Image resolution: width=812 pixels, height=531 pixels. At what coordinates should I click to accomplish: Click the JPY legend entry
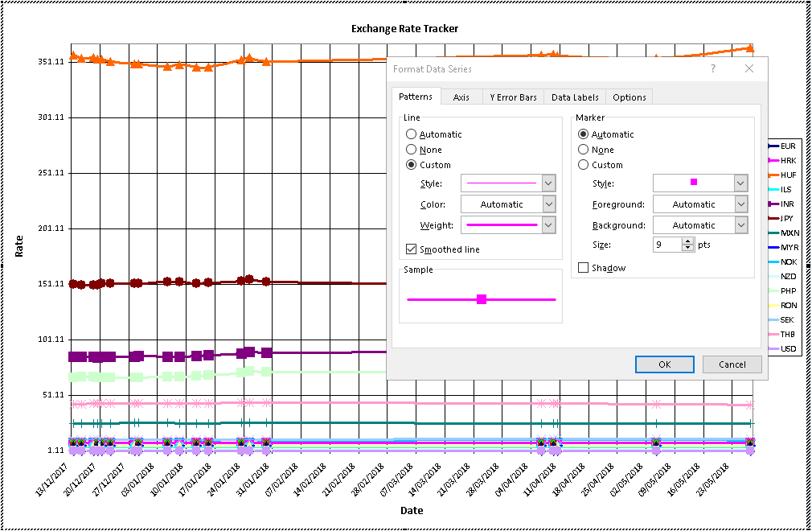[x=787, y=218]
